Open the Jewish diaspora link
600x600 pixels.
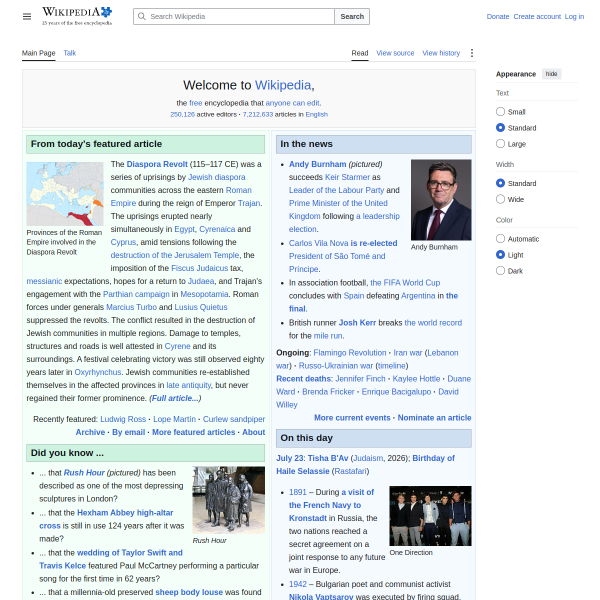pos(217,177)
